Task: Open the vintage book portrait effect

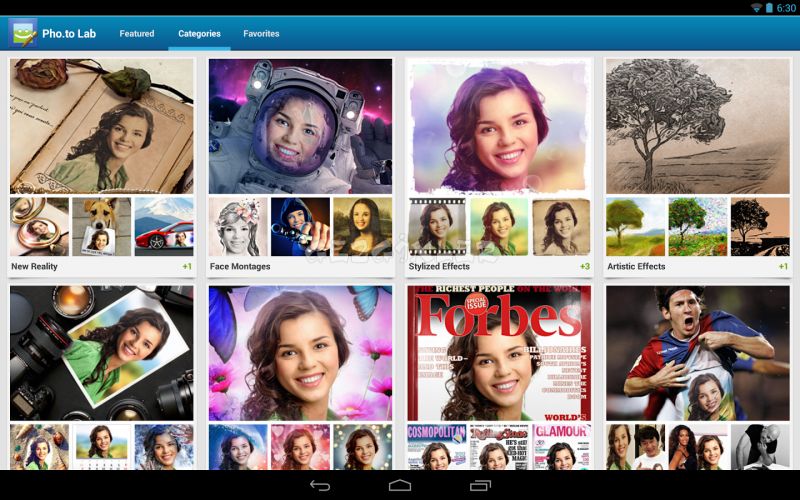Action: pos(102,126)
